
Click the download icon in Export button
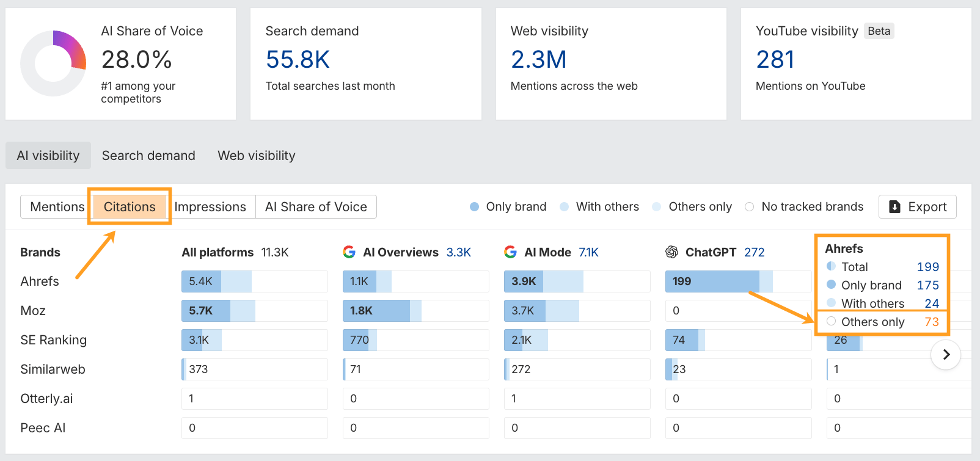click(x=894, y=207)
